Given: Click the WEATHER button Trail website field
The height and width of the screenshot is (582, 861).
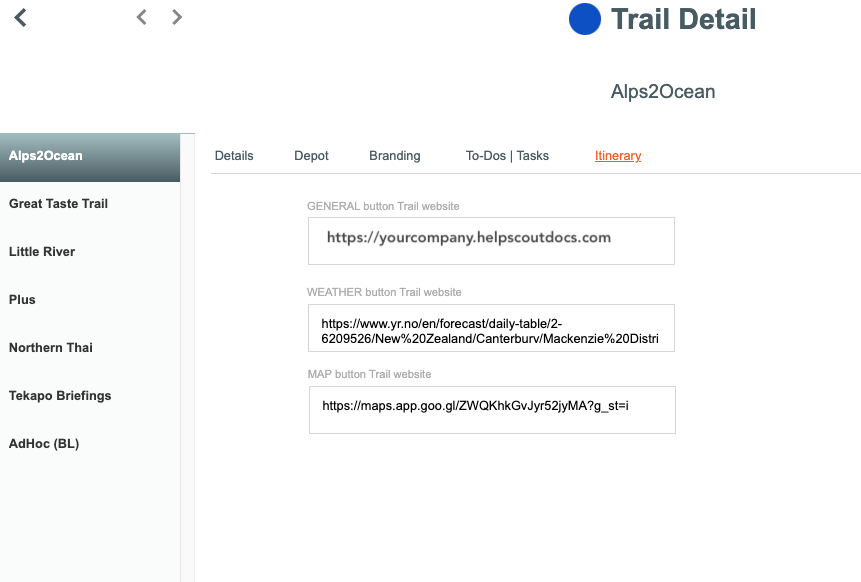Looking at the screenshot, I should (x=491, y=328).
